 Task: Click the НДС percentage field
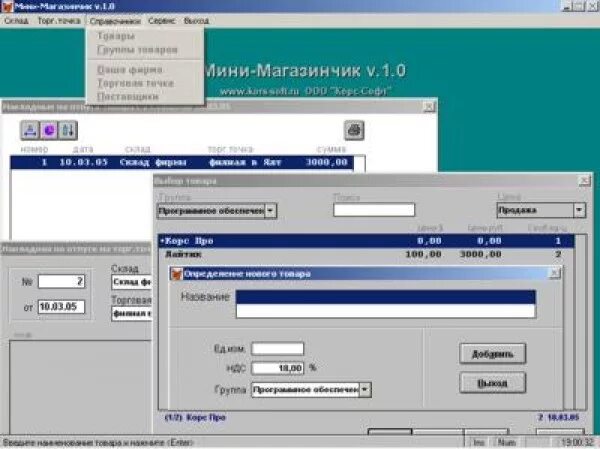(277, 368)
